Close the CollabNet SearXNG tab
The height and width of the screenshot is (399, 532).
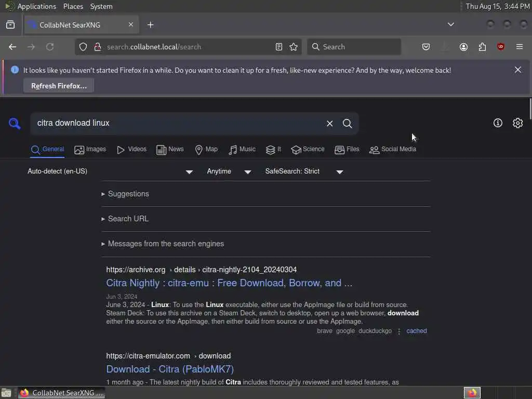tap(131, 24)
